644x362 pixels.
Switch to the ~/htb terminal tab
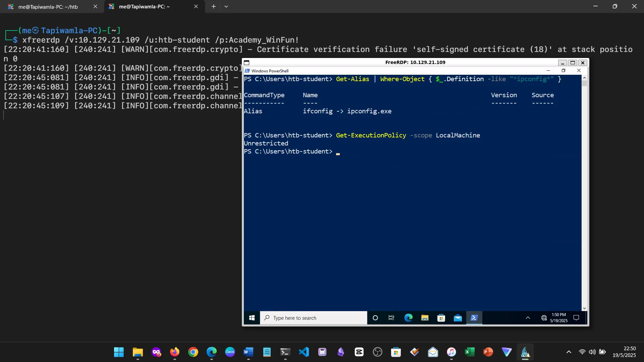[48, 7]
